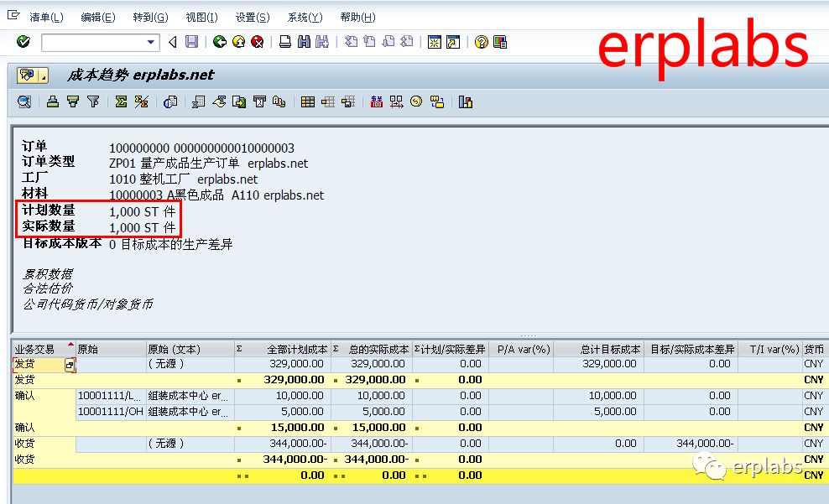Click the find (binoculars) icon
This screenshot has height=504, width=829.
click(305, 42)
